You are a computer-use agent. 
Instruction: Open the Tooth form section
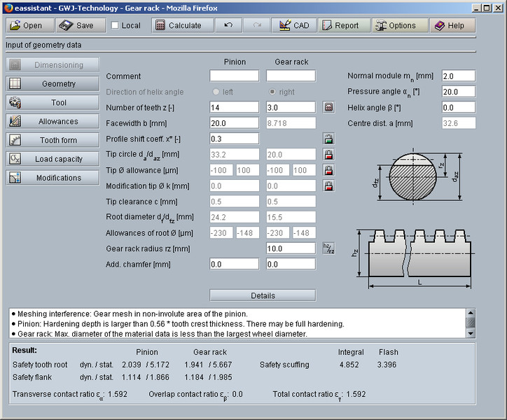pos(53,140)
